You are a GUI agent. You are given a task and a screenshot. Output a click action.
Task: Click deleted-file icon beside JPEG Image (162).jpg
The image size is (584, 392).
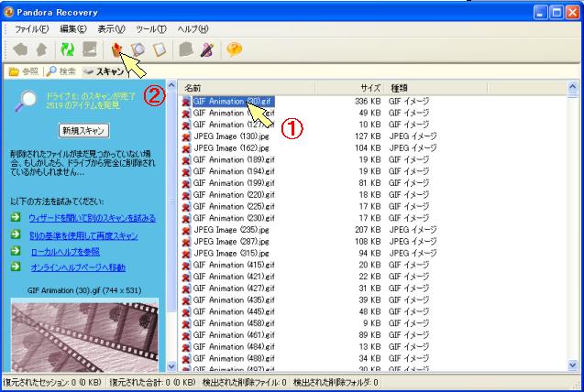[186, 148]
